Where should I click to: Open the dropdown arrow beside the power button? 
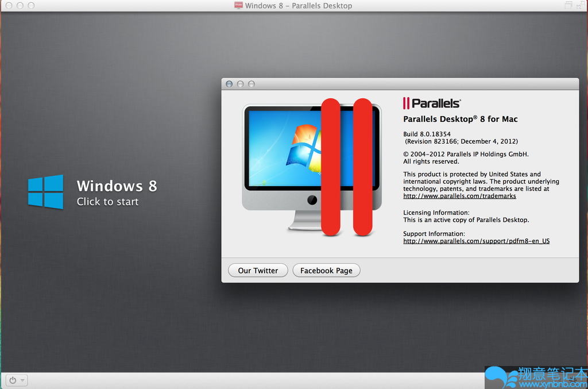(22, 380)
